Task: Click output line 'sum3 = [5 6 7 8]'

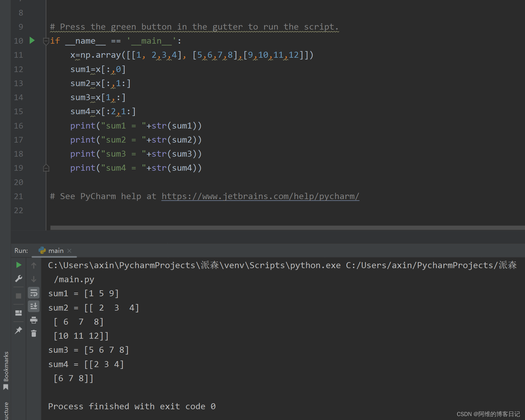Action: tap(89, 350)
